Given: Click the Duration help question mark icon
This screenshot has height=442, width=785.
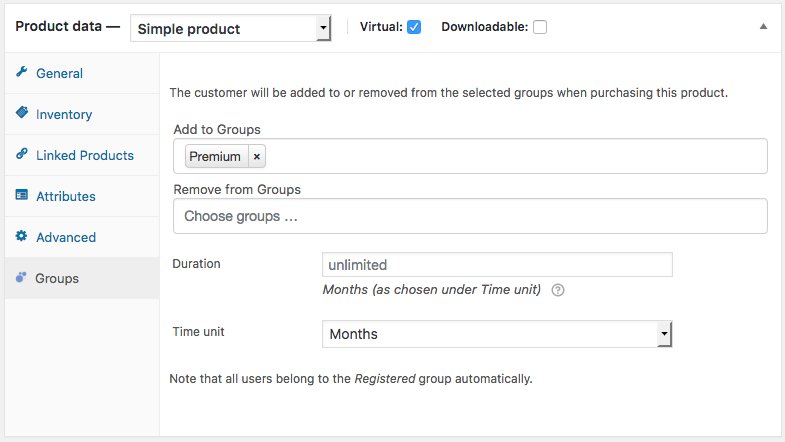Looking at the screenshot, I should click(558, 290).
